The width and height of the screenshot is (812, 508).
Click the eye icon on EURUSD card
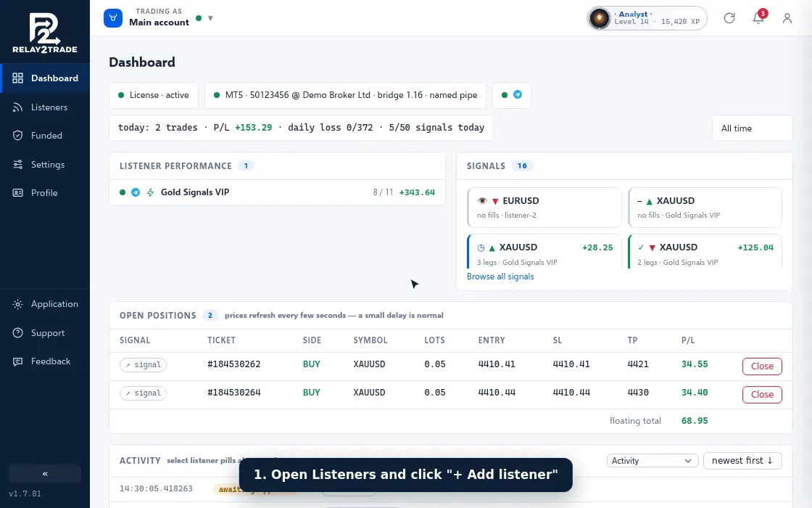(482, 200)
